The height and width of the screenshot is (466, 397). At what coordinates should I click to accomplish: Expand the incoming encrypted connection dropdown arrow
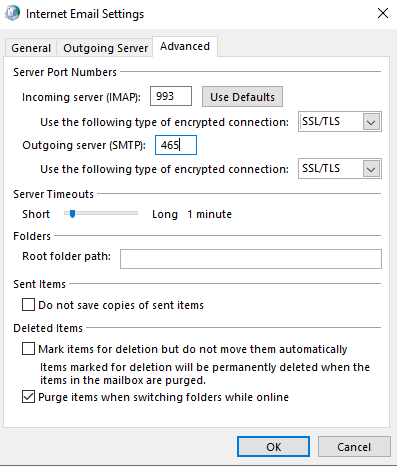pyautogui.click(x=371, y=122)
